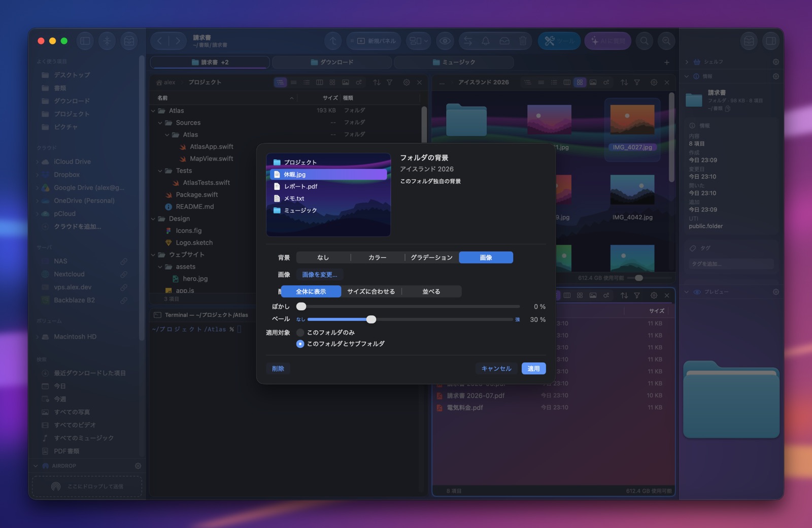Collapse the Sources folder chevron
The height and width of the screenshot is (528, 812).
(x=160, y=123)
